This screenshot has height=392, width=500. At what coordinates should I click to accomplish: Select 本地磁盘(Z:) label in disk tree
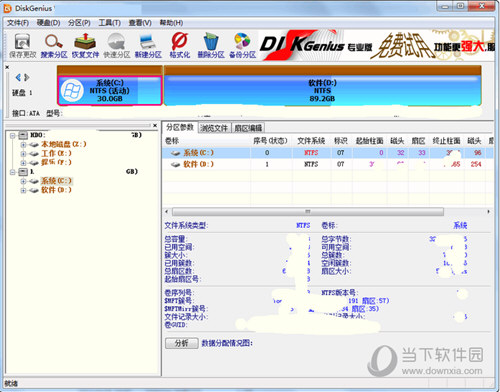point(64,144)
